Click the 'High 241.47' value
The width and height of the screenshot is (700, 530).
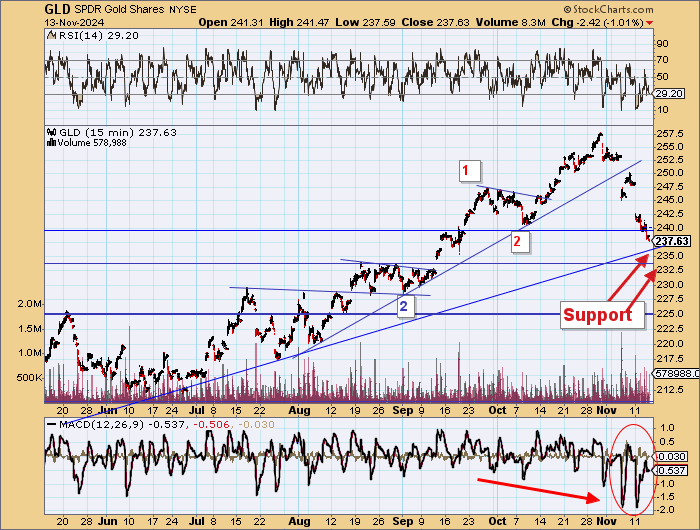300,22
